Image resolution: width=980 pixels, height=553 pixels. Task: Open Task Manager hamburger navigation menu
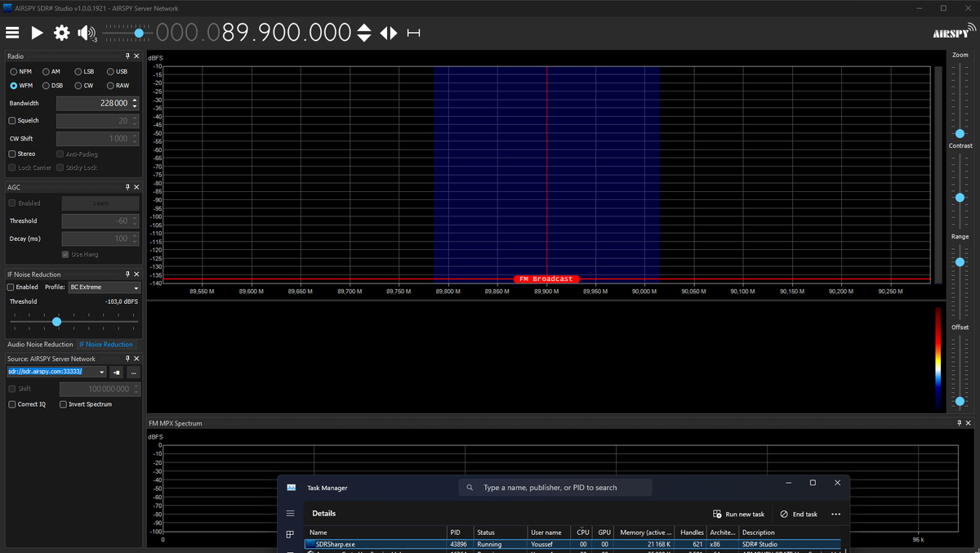(290, 514)
